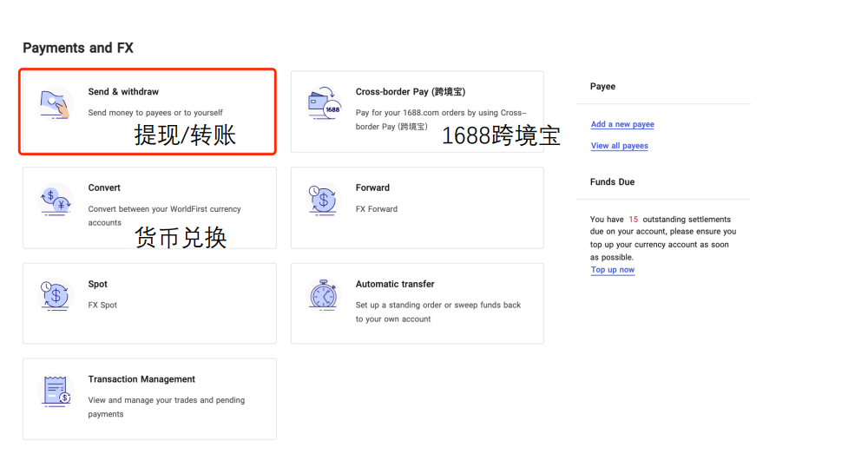Click the Spot dollar icon

[x=56, y=296]
